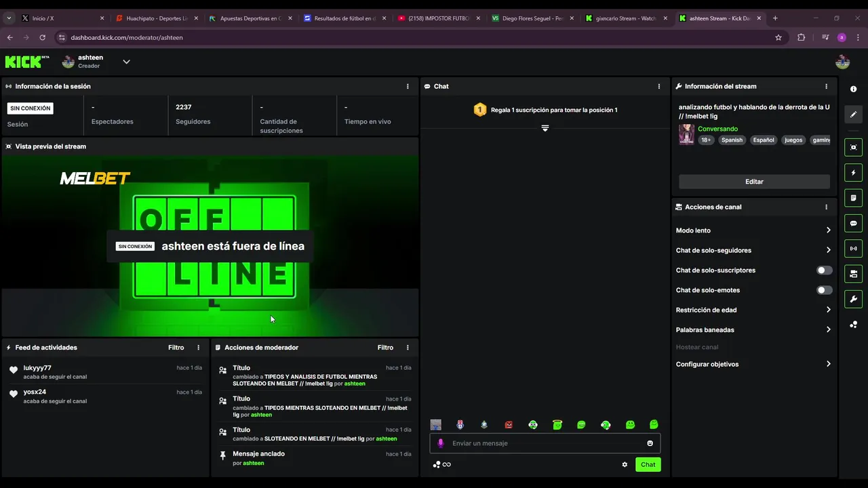Open chat settings gear icon
868x488 pixels.
[625, 464]
